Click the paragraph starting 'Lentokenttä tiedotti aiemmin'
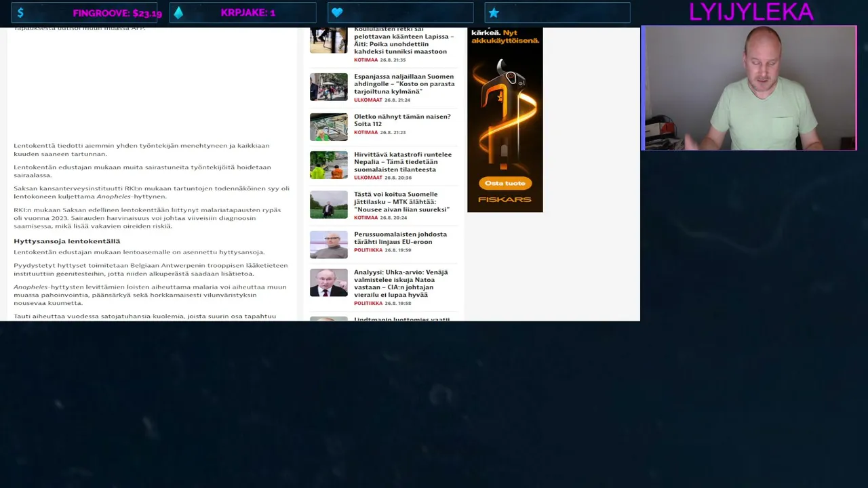868x488 pixels. point(142,150)
